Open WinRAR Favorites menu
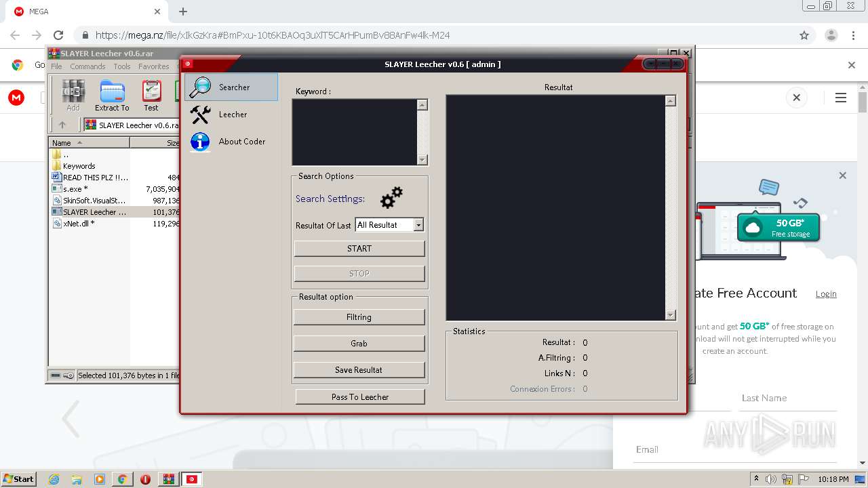 [154, 66]
